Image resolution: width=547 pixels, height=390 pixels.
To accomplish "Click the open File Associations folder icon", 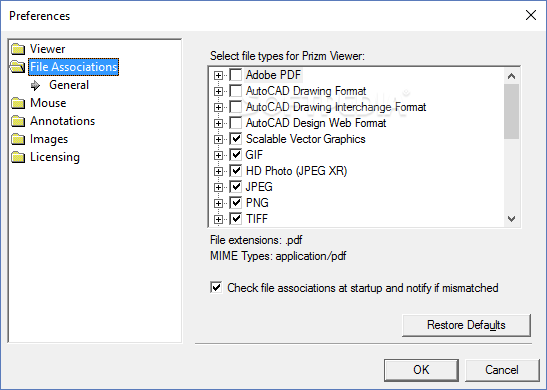I will pyautogui.click(x=17, y=67).
